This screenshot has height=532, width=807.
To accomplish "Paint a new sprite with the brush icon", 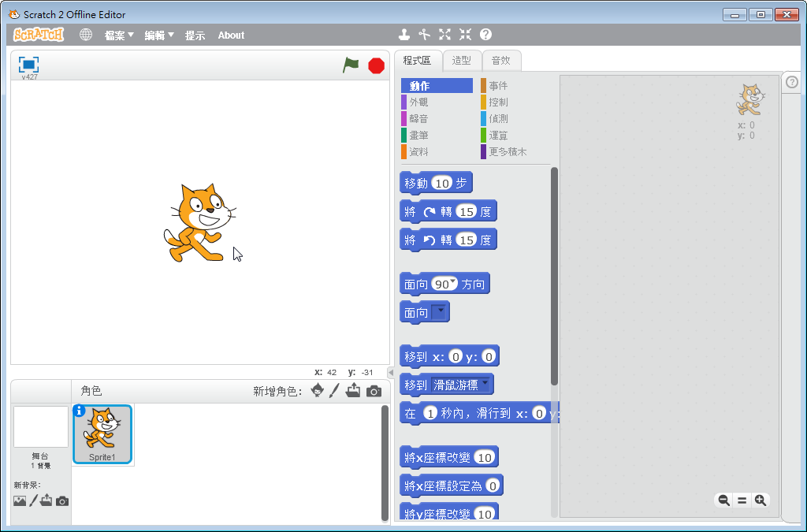I will pyautogui.click(x=334, y=391).
